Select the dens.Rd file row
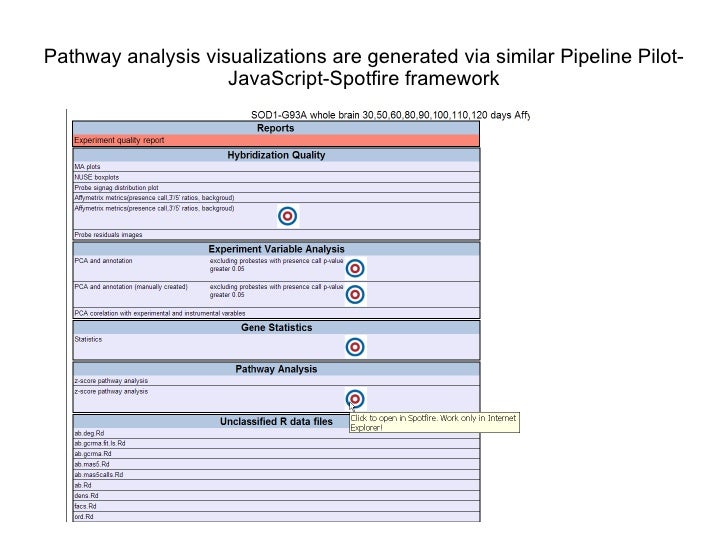Screen dimensions: 728x546 pyautogui.click(x=276, y=495)
